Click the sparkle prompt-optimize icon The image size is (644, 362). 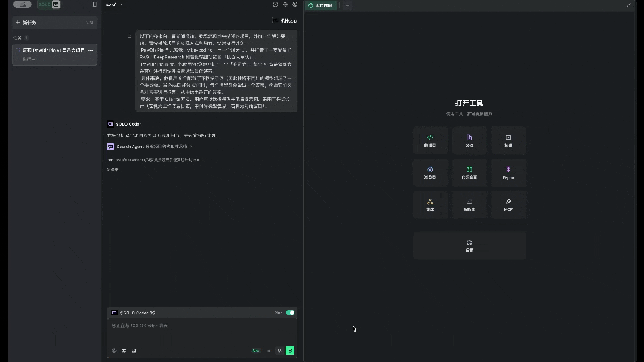269,351
